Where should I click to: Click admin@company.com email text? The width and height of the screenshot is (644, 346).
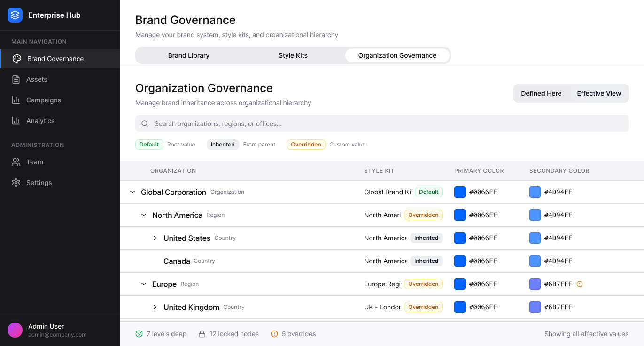click(x=57, y=335)
